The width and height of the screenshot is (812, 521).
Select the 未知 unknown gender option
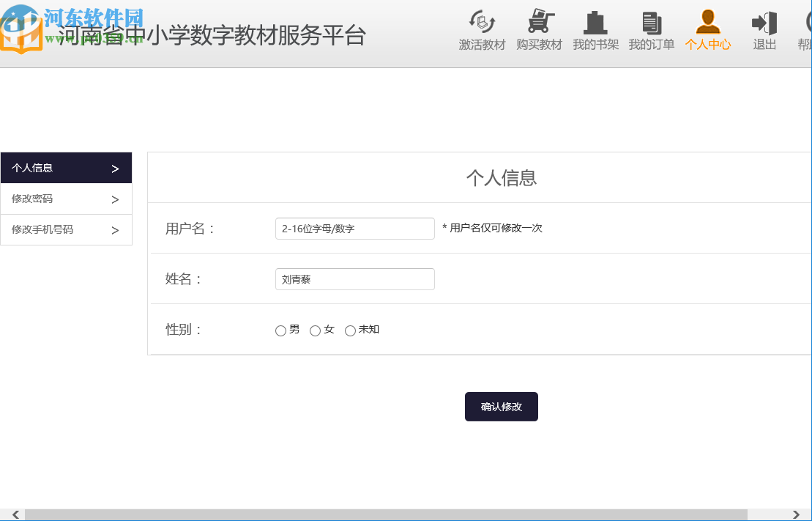350,330
